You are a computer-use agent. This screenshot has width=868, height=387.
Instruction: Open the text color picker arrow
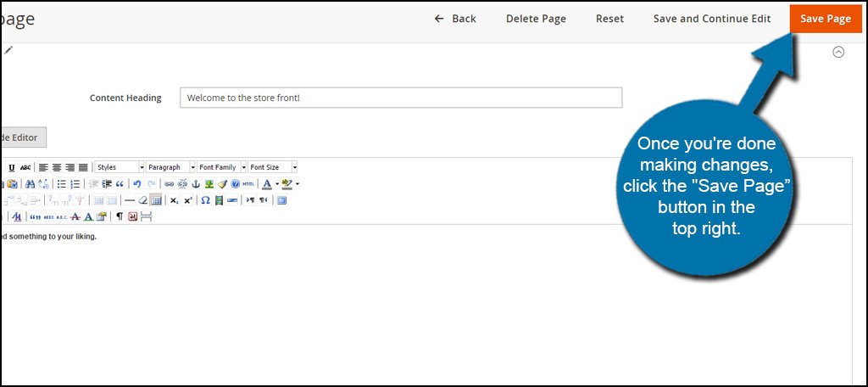tap(277, 183)
